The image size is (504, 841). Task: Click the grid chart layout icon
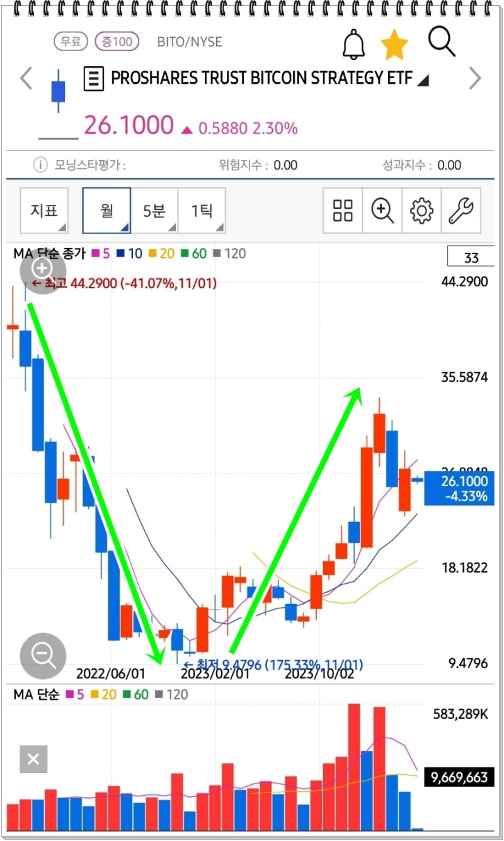342,211
